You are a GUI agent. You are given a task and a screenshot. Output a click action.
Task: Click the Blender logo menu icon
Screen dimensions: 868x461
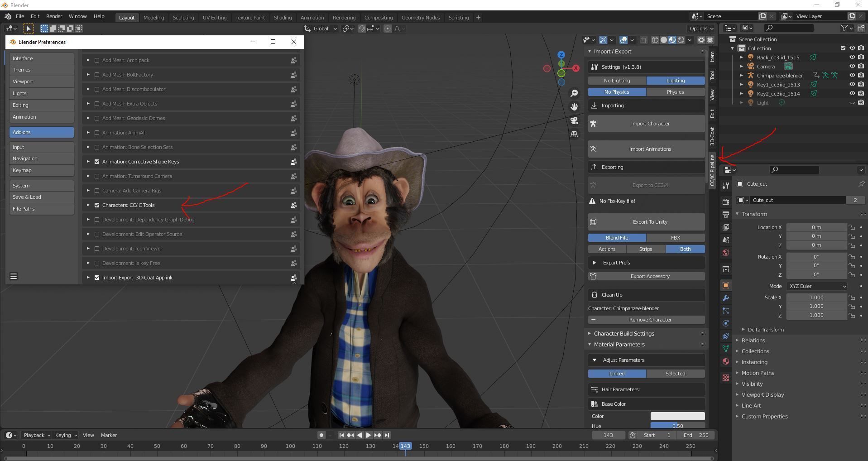[x=8, y=16]
